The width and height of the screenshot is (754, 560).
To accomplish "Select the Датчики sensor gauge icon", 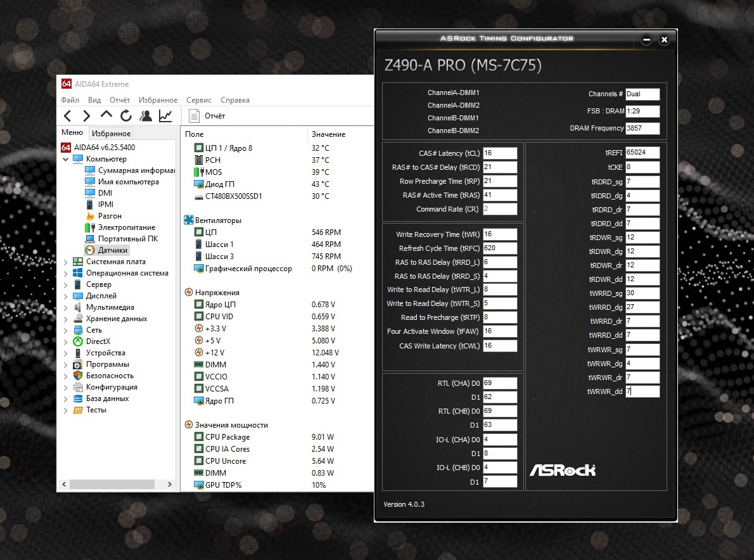I will [90, 250].
